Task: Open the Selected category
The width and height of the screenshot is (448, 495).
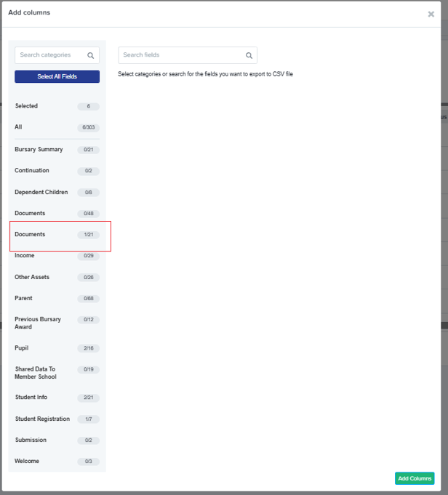Action: coord(57,106)
